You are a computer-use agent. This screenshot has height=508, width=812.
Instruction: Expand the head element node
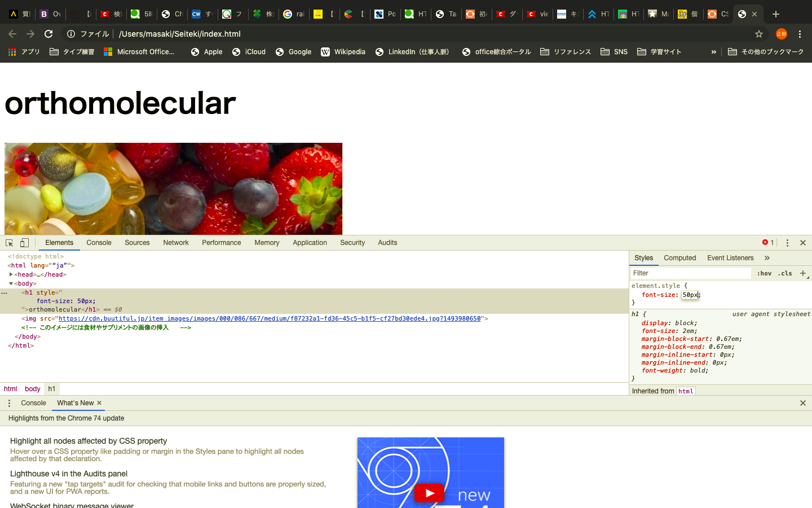[x=11, y=274]
